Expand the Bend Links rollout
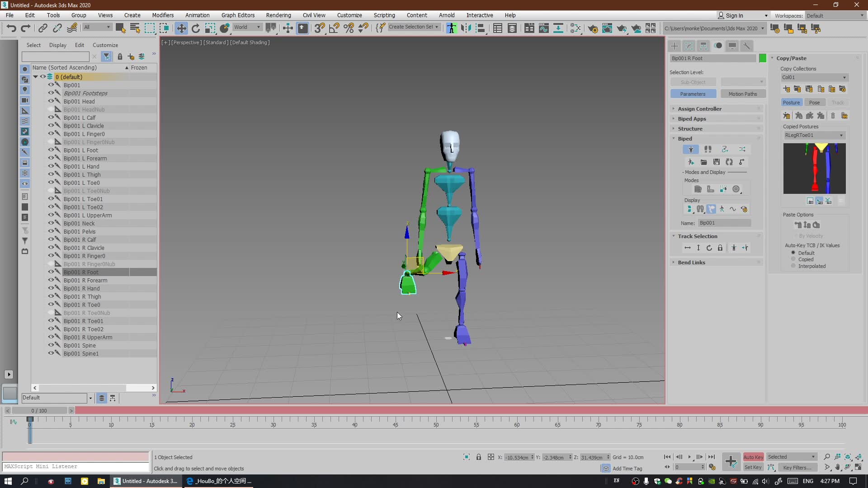 click(692, 262)
